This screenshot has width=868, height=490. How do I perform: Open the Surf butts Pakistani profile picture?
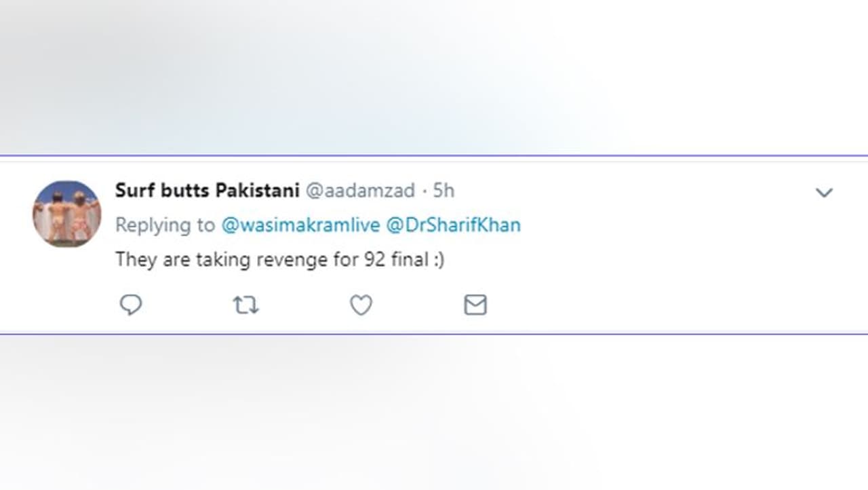coord(66,213)
